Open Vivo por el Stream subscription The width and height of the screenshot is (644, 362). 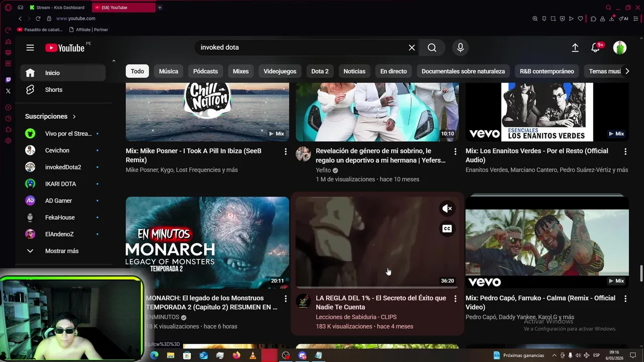(63, 134)
